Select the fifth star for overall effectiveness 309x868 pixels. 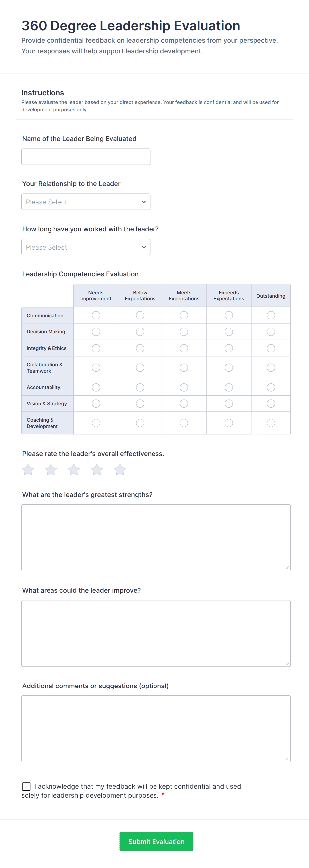pyautogui.click(x=120, y=469)
